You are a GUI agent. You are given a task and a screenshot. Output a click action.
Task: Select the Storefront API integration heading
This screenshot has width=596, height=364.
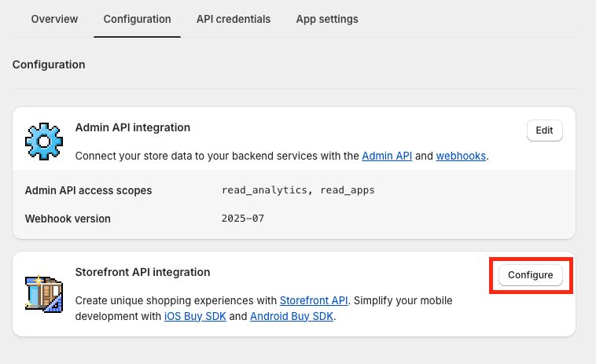(x=142, y=272)
